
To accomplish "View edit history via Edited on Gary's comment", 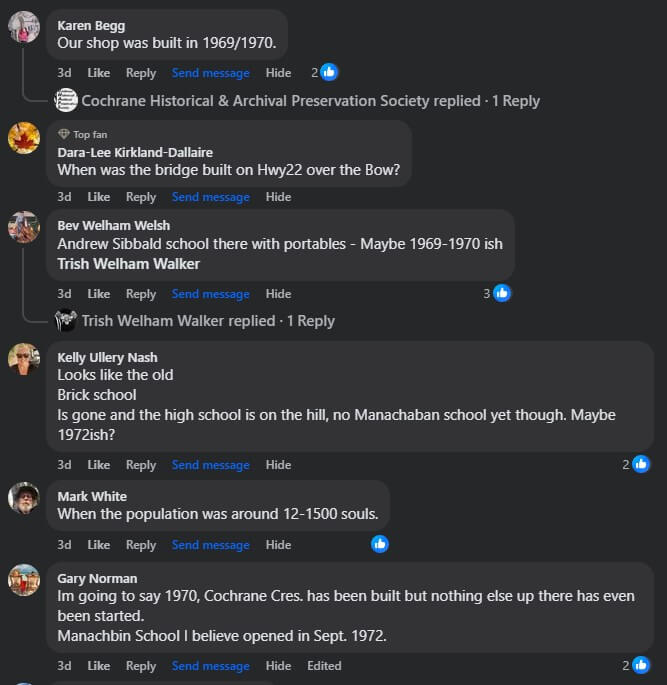I will click(x=324, y=666).
